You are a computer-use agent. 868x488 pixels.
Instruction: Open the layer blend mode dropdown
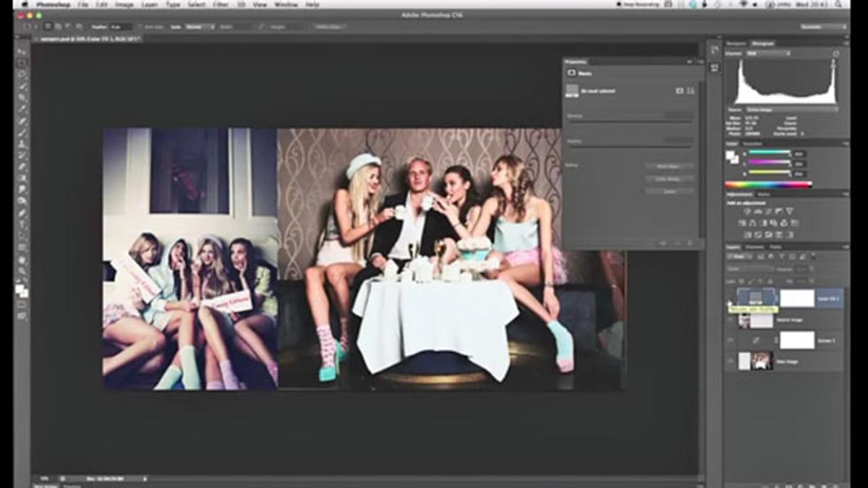click(x=750, y=268)
